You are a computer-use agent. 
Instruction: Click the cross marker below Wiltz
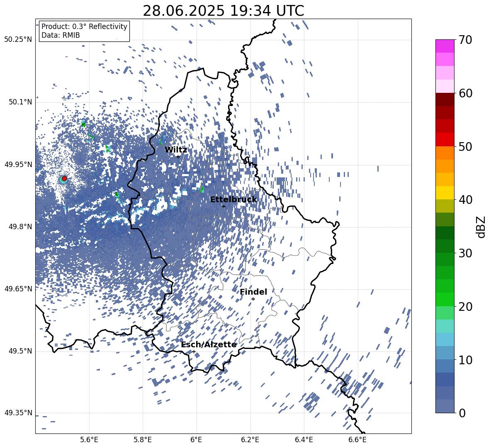(x=178, y=157)
